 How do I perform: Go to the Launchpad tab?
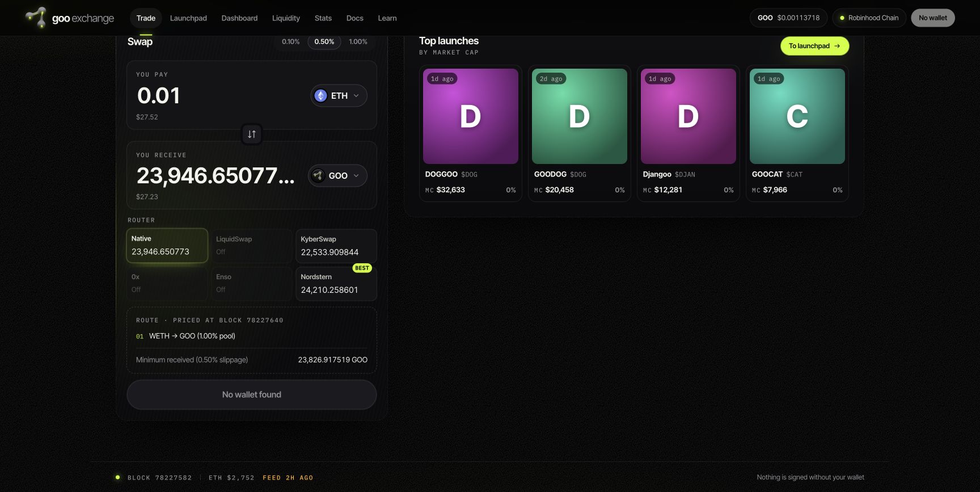pos(188,18)
